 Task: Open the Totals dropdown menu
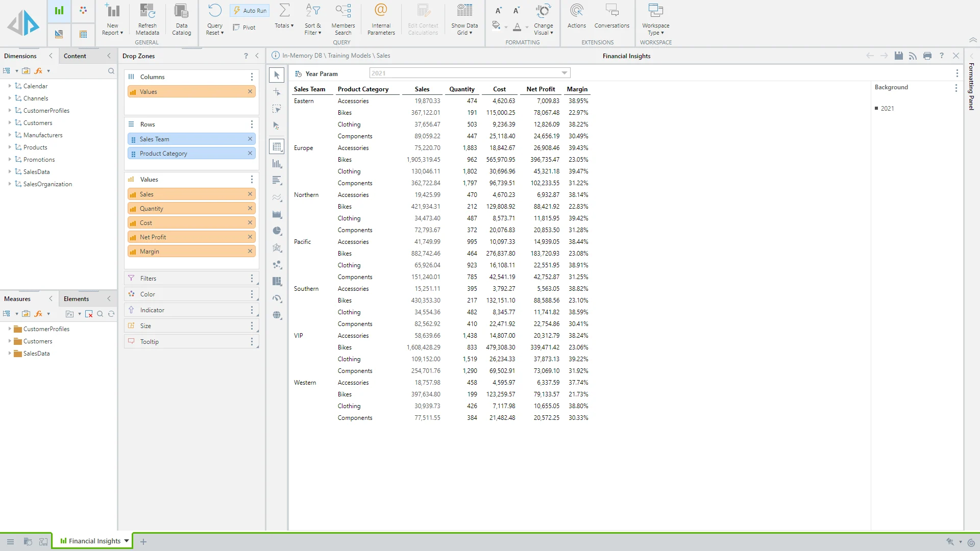pyautogui.click(x=284, y=26)
